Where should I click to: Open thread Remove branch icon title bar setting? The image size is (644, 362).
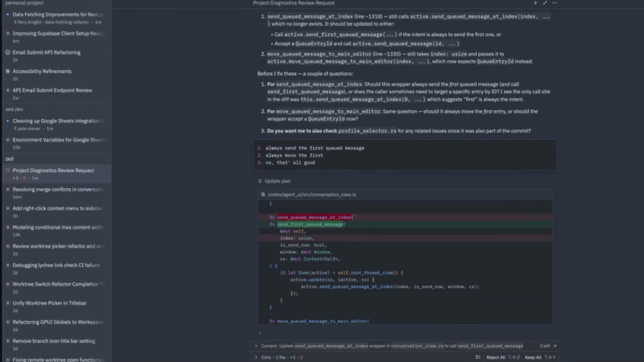click(56, 344)
